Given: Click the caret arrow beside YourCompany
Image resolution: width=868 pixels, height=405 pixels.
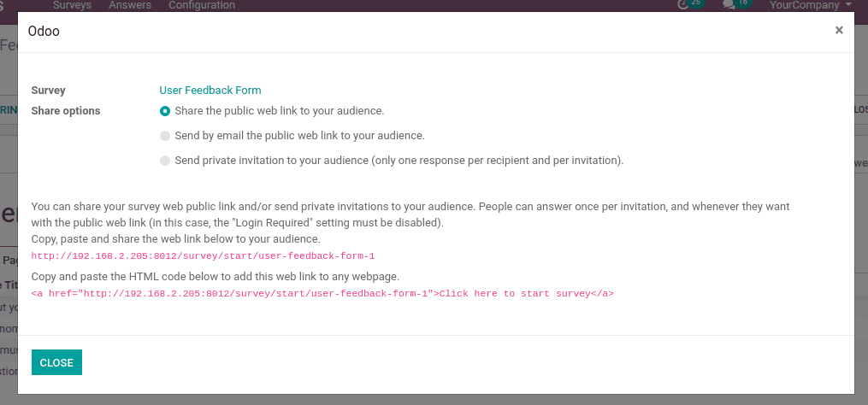Looking at the screenshot, I should tap(848, 5).
